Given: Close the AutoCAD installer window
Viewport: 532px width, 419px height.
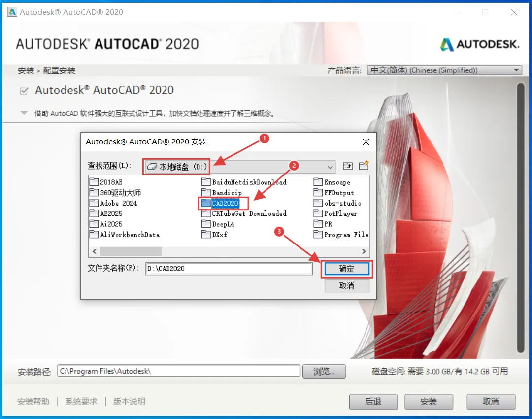Looking at the screenshot, I should tap(514, 12).
